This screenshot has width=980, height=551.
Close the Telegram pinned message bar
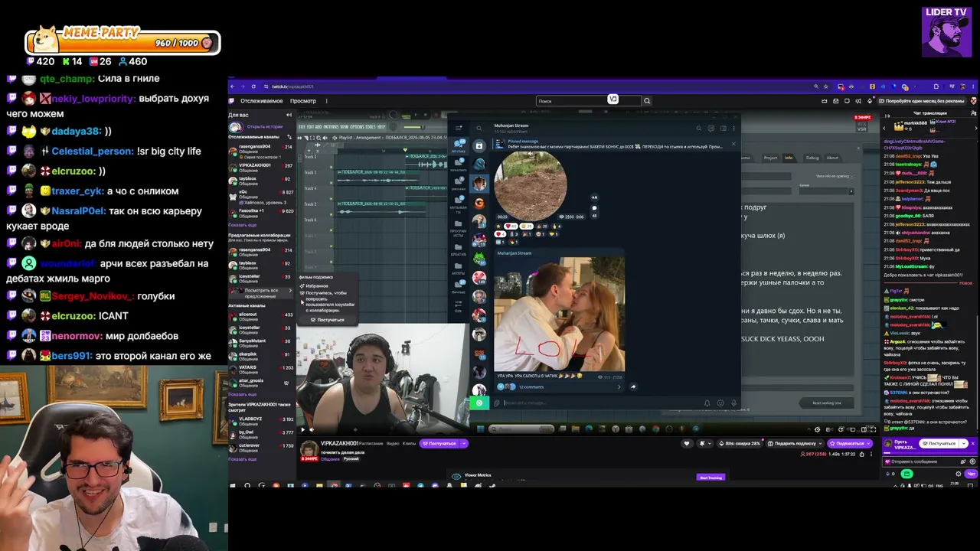pyautogui.click(x=733, y=144)
